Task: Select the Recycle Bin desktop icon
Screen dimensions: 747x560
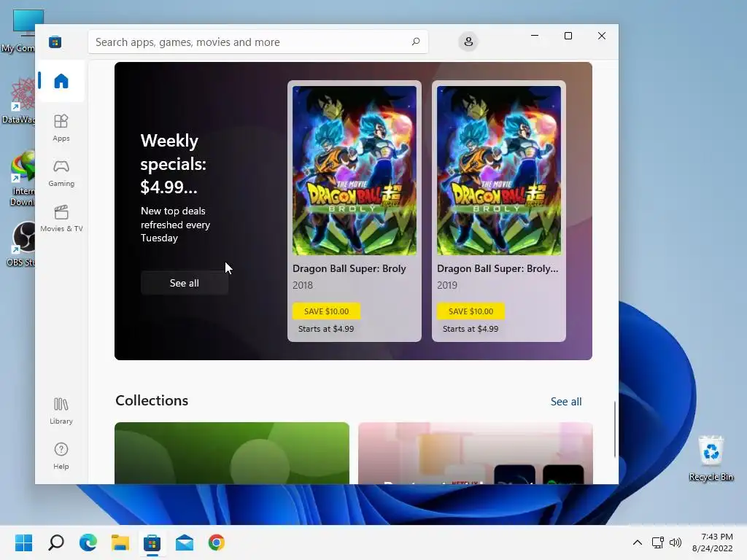Action: [711, 458]
